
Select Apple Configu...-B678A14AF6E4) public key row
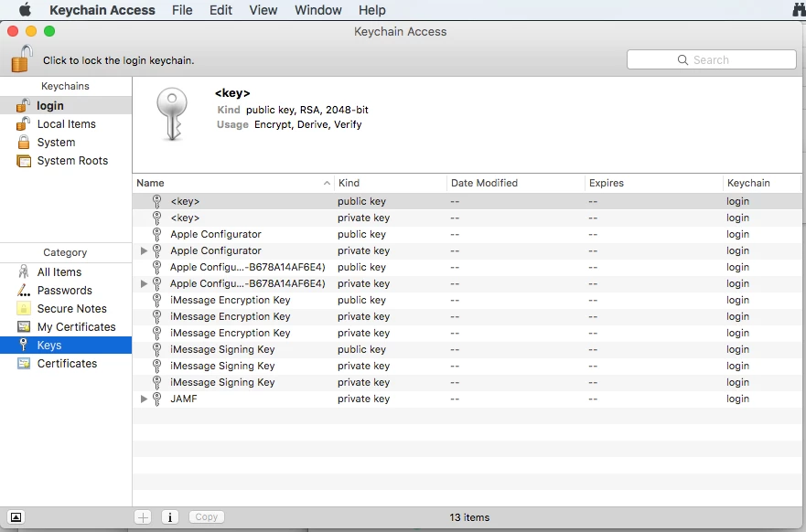pos(467,267)
